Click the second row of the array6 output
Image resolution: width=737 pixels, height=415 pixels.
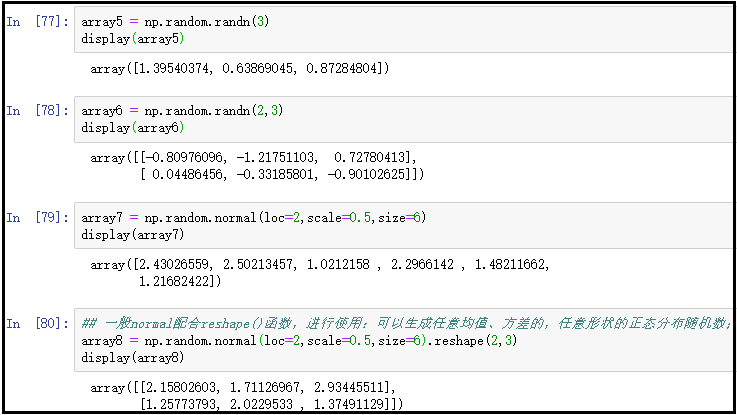(283, 174)
